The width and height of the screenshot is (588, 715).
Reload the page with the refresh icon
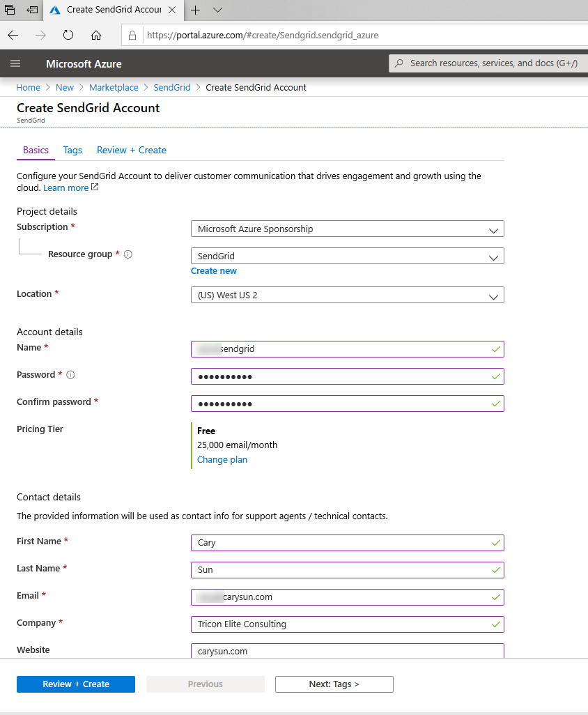pyautogui.click(x=68, y=35)
